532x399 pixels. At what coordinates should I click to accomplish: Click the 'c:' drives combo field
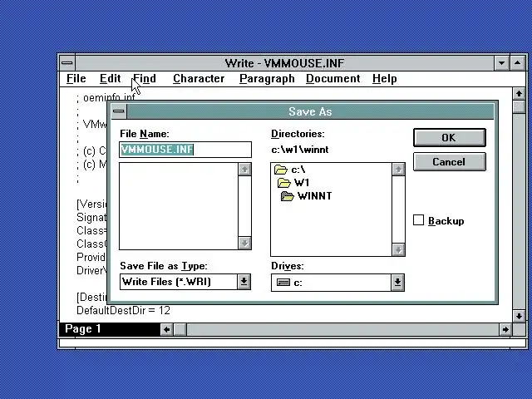pyautogui.click(x=331, y=283)
